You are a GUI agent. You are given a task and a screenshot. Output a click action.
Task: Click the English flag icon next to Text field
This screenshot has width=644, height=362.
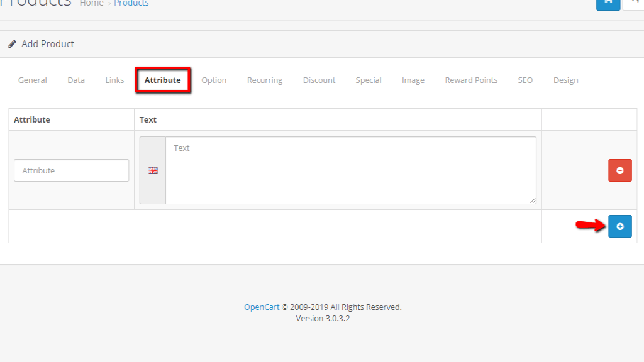point(152,170)
